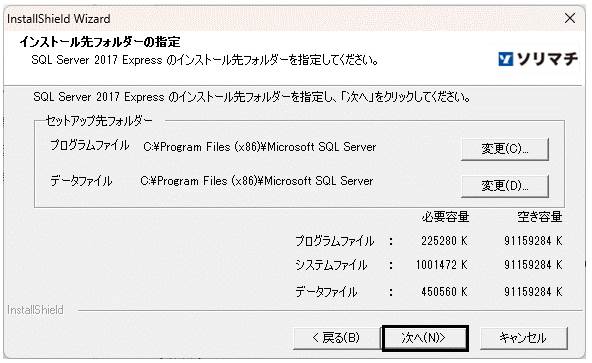Click the プログラムファイル required size 225280 K
592x363 pixels.
(x=444, y=241)
